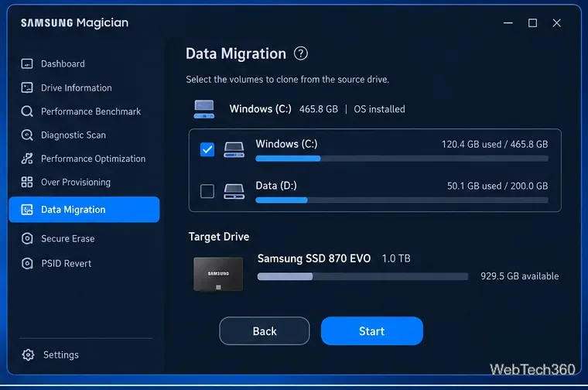Click the Data (D:) volume drive icon
The image size is (588, 390).
click(x=234, y=191)
